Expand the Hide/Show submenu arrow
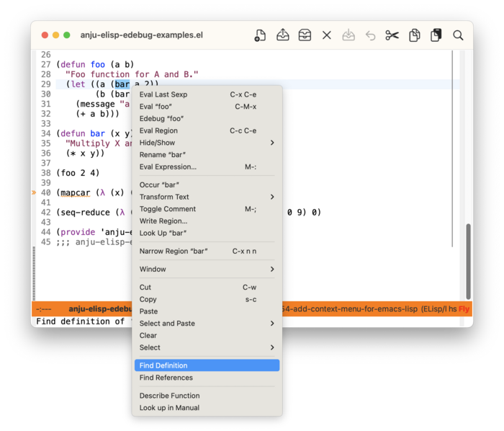Viewport: 504px width, 431px height. point(272,143)
